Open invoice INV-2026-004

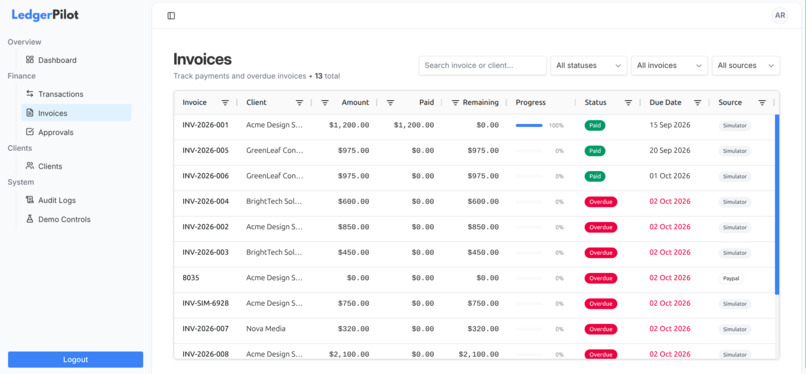point(206,201)
